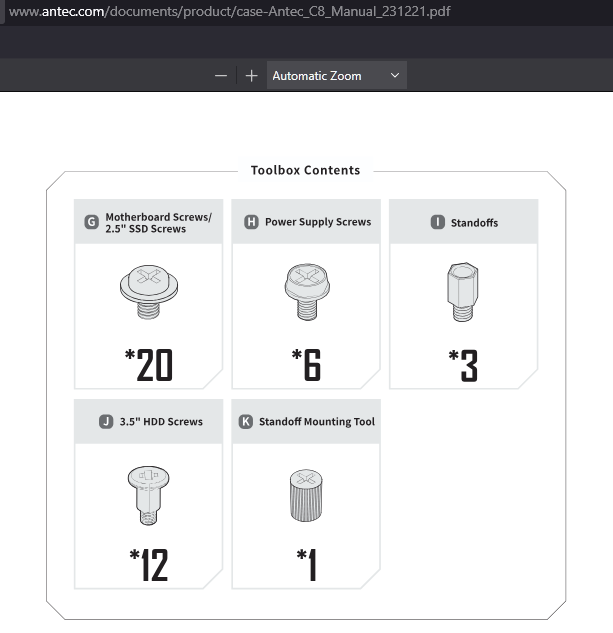Zoom out with the minus button
The width and height of the screenshot is (613, 633).
click(x=221, y=76)
